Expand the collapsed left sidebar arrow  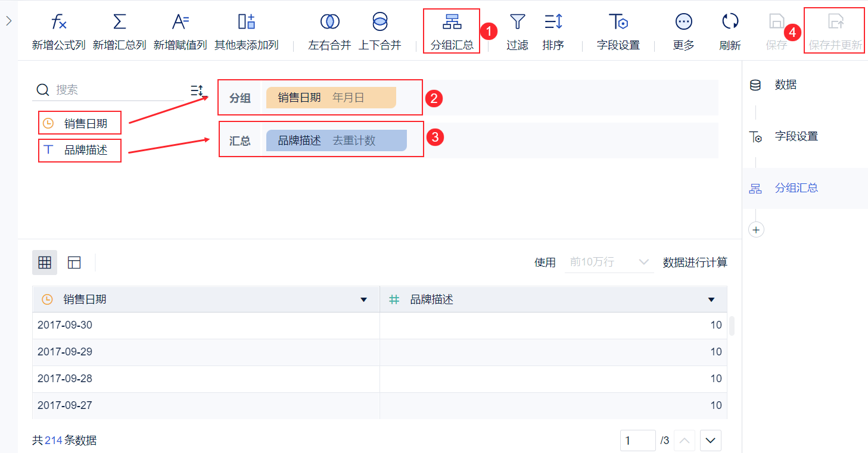[8, 21]
